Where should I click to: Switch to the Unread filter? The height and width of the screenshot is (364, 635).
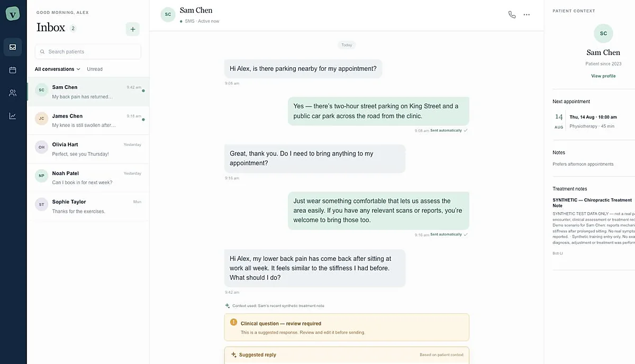pyautogui.click(x=95, y=69)
